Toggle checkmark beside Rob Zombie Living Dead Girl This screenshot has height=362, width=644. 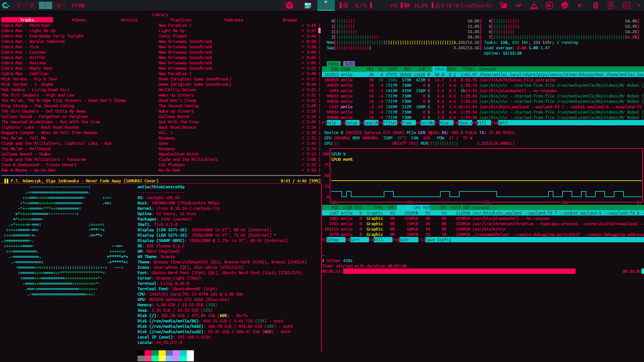[x=303, y=90]
